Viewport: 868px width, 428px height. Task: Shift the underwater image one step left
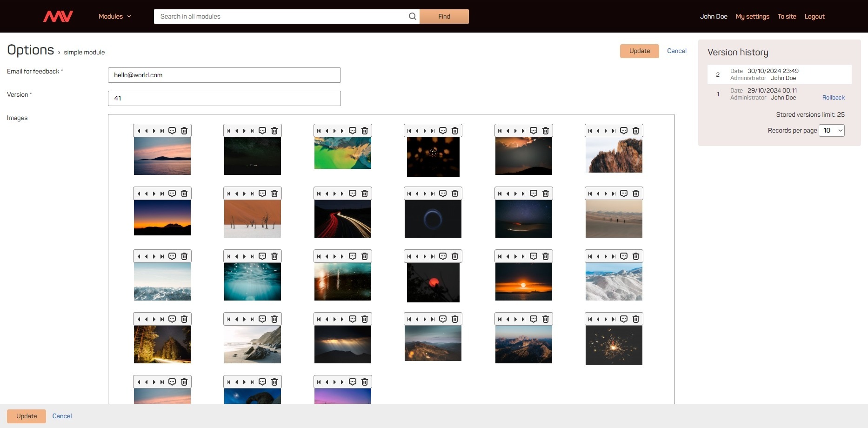point(236,256)
